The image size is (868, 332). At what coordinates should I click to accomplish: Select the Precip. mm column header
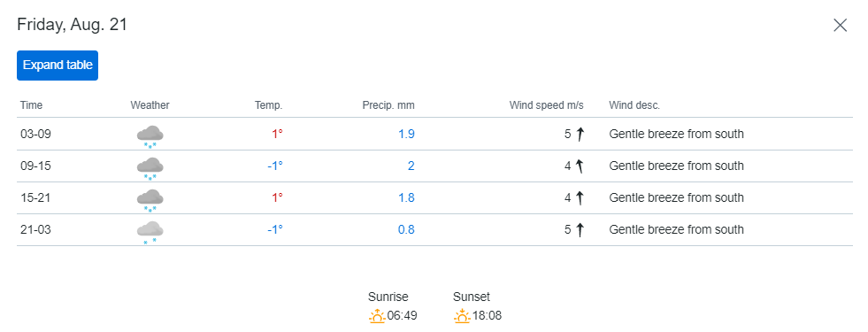[x=388, y=105]
